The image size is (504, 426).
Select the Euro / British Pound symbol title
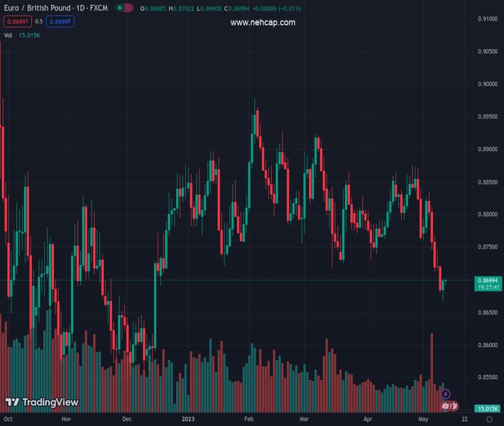click(x=55, y=9)
